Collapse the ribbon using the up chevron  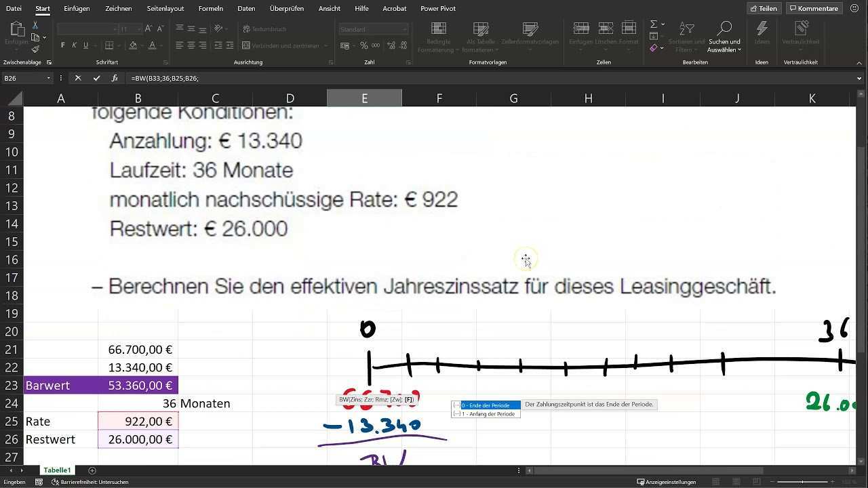860,62
